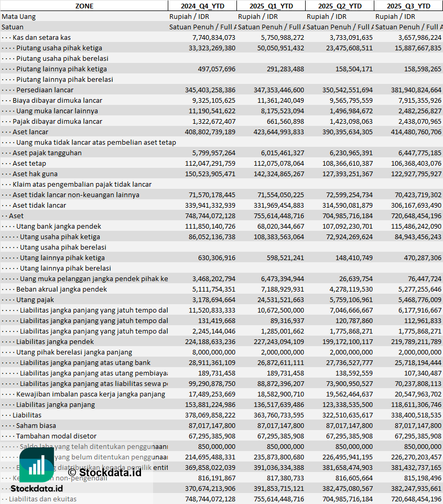Viewport: 443px width, 504px height.
Task: Click the Mata Uang row label
Action: (x=19, y=16)
